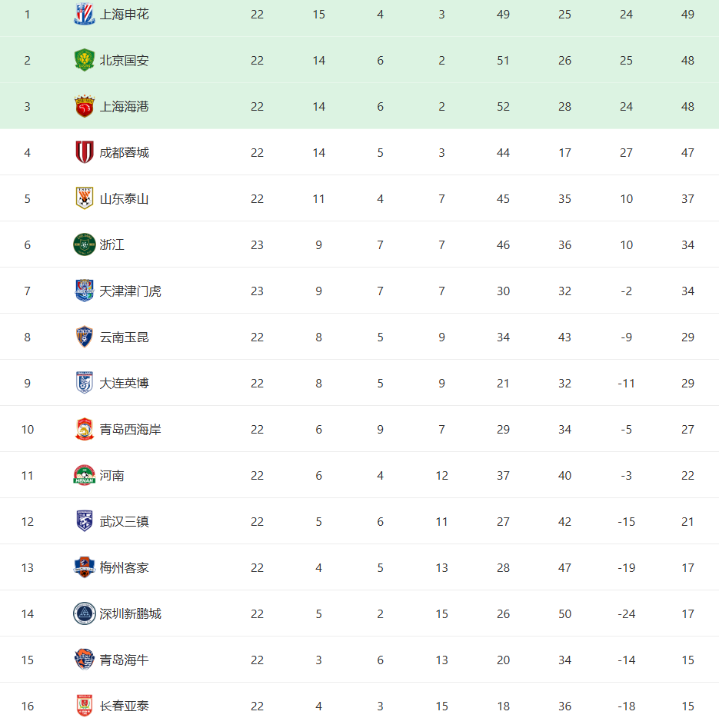Screen dimensions: 719x728
Task: Click the 大连英博 team logo
Action: 84,384
